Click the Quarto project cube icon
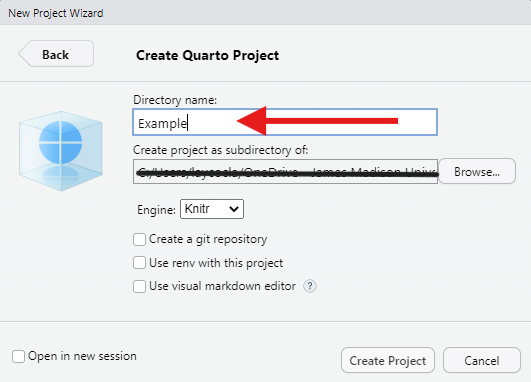 click(61, 151)
